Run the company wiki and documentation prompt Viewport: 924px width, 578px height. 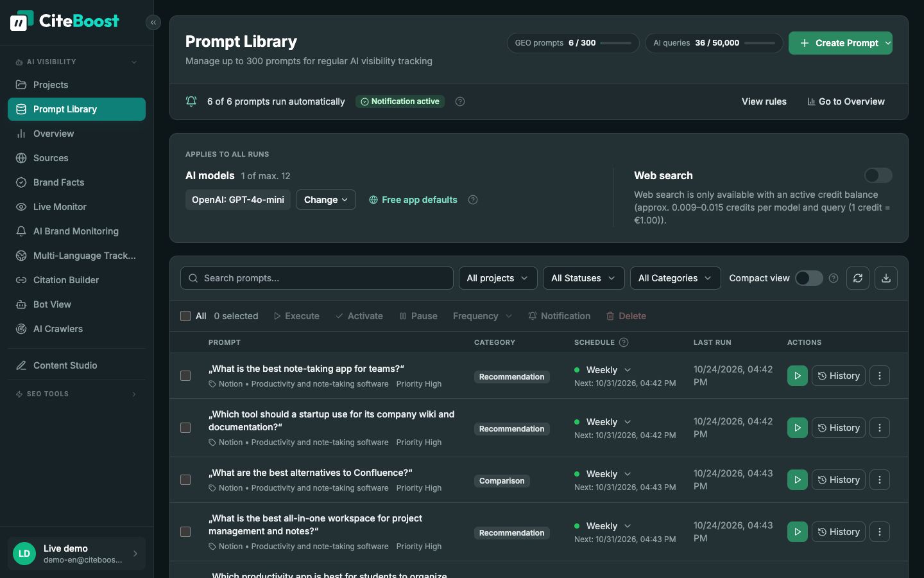click(798, 428)
